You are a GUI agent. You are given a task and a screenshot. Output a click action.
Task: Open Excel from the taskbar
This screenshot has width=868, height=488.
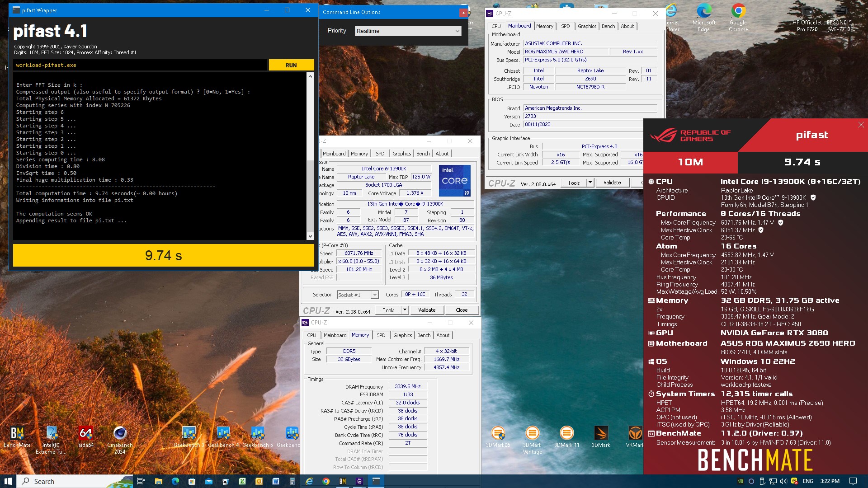tap(242, 481)
